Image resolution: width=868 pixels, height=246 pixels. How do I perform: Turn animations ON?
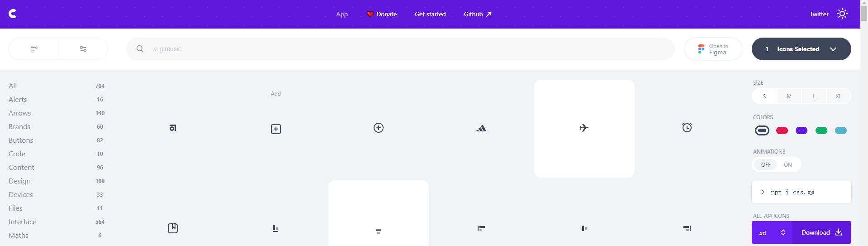click(x=788, y=164)
